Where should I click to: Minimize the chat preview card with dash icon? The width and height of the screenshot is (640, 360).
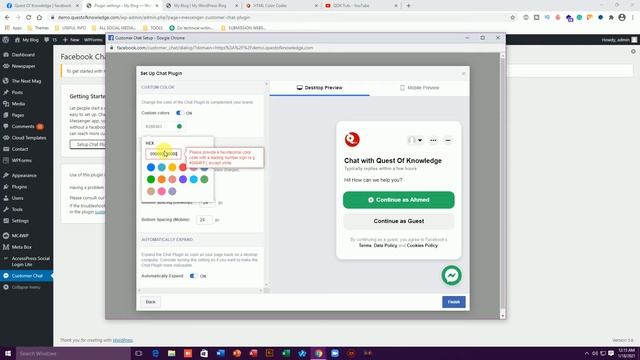pos(448,140)
